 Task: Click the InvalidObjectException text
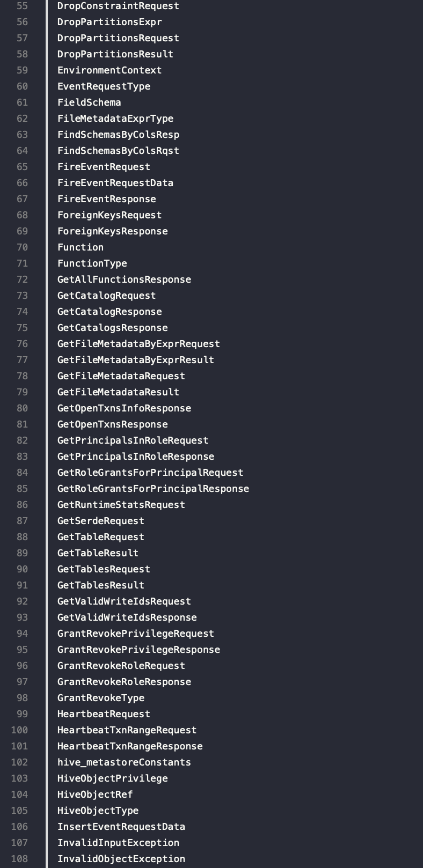(121, 859)
